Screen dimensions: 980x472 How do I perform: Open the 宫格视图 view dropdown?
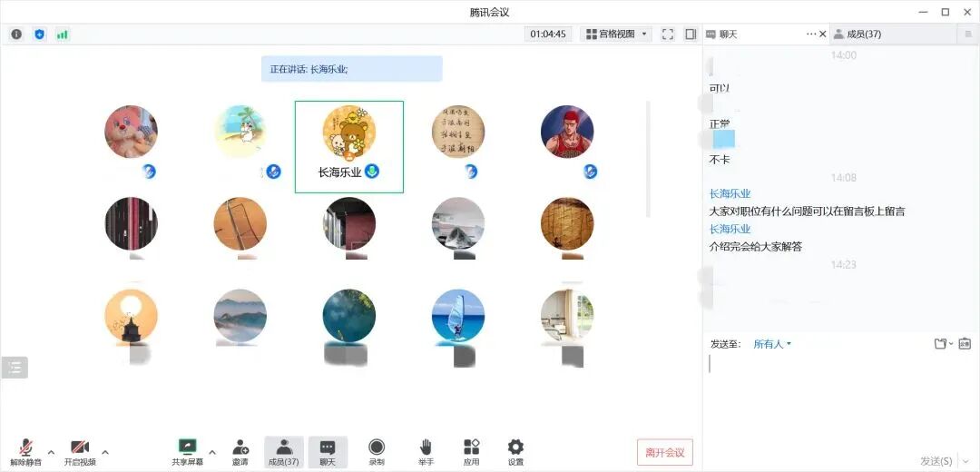tap(616, 34)
